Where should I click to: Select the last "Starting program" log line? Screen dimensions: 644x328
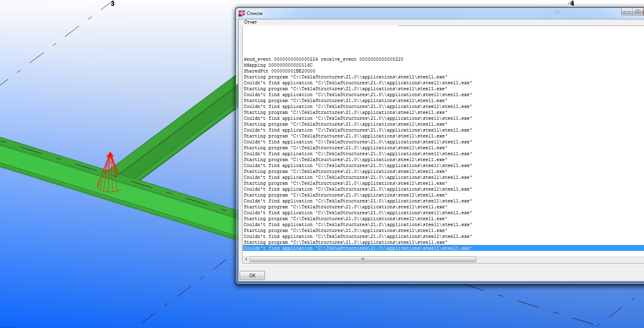point(345,243)
